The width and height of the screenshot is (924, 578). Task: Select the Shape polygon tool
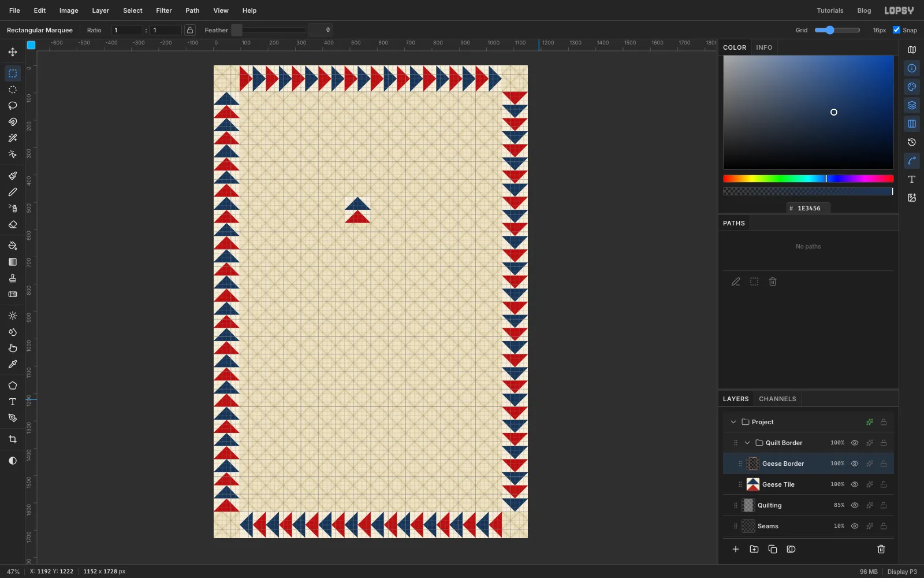[x=12, y=386]
